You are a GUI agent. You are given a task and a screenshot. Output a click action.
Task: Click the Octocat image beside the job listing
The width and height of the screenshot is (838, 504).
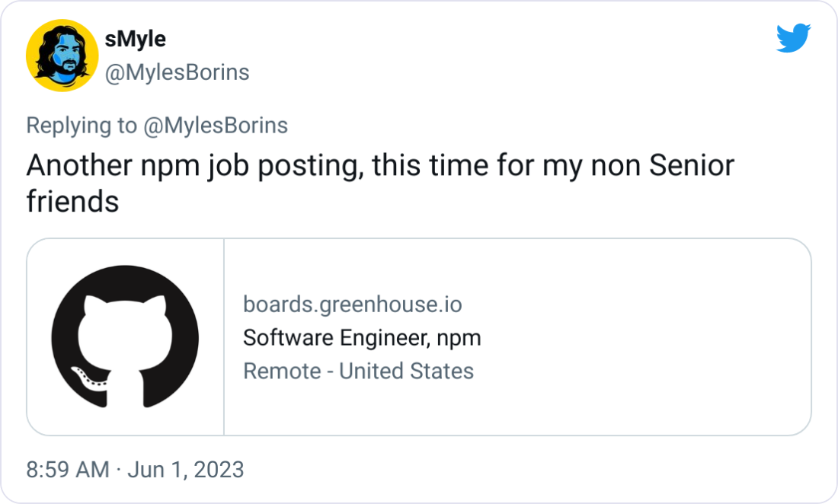pyautogui.click(x=124, y=335)
